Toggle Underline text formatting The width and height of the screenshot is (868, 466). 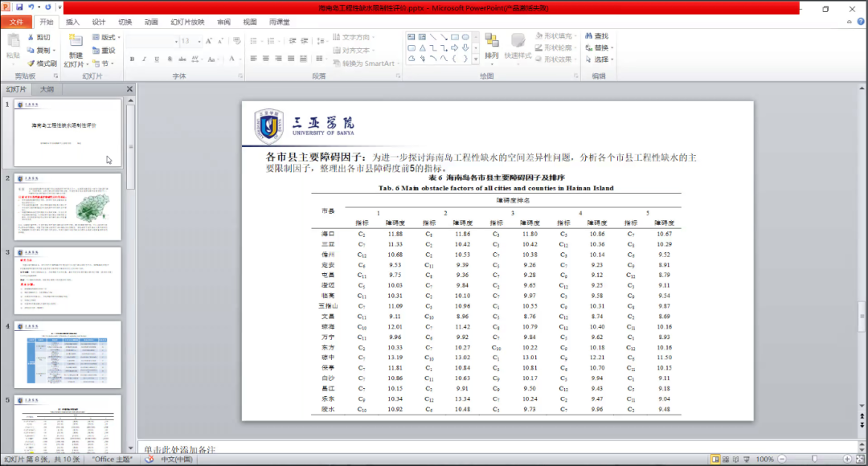pyautogui.click(x=156, y=59)
